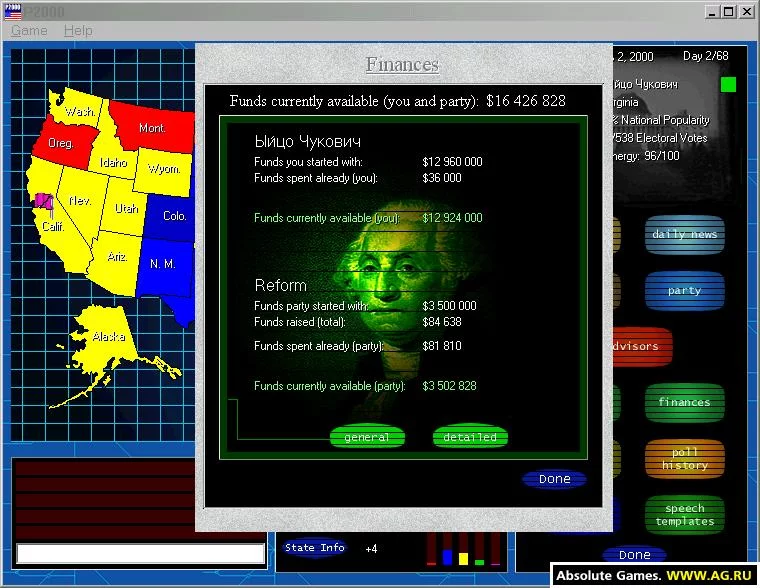Click the app flag icon in title bar
760x588 pixels.
[13, 12]
